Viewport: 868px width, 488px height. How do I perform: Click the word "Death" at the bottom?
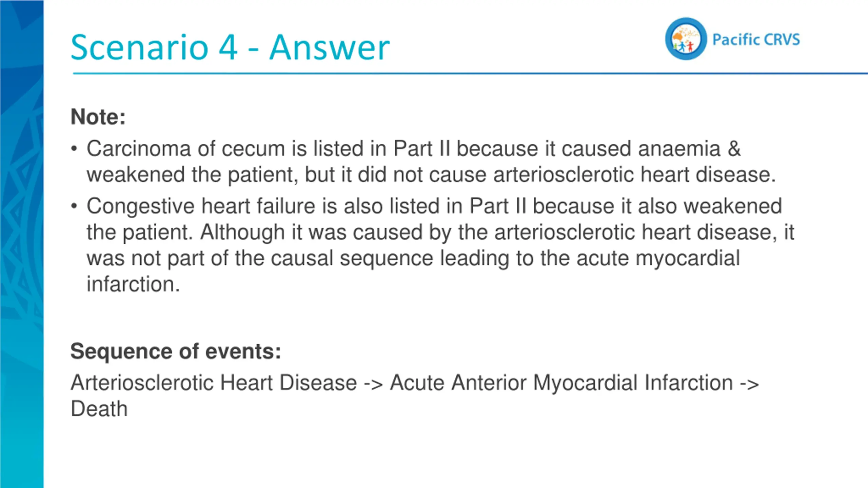[x=99, y=409]
